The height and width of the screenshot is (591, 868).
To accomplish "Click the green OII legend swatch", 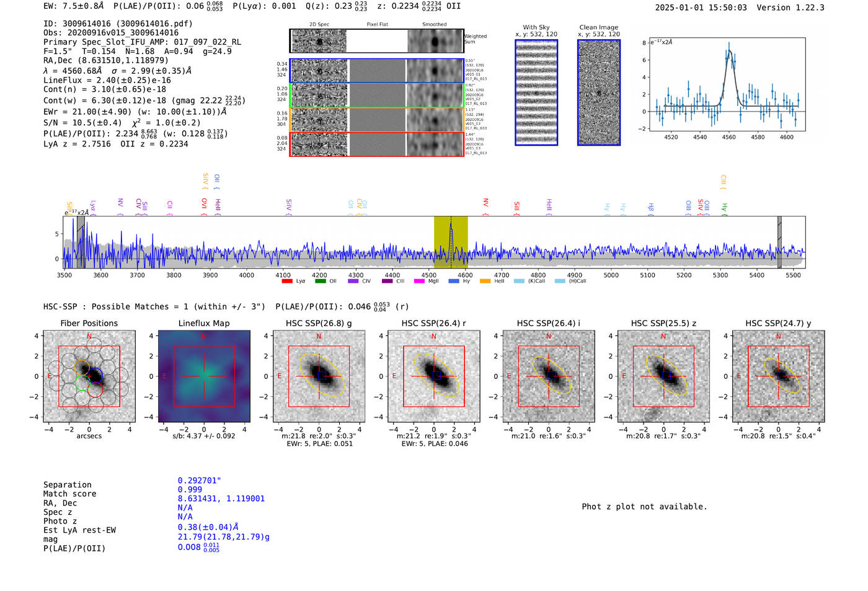I will pos(320,281).
